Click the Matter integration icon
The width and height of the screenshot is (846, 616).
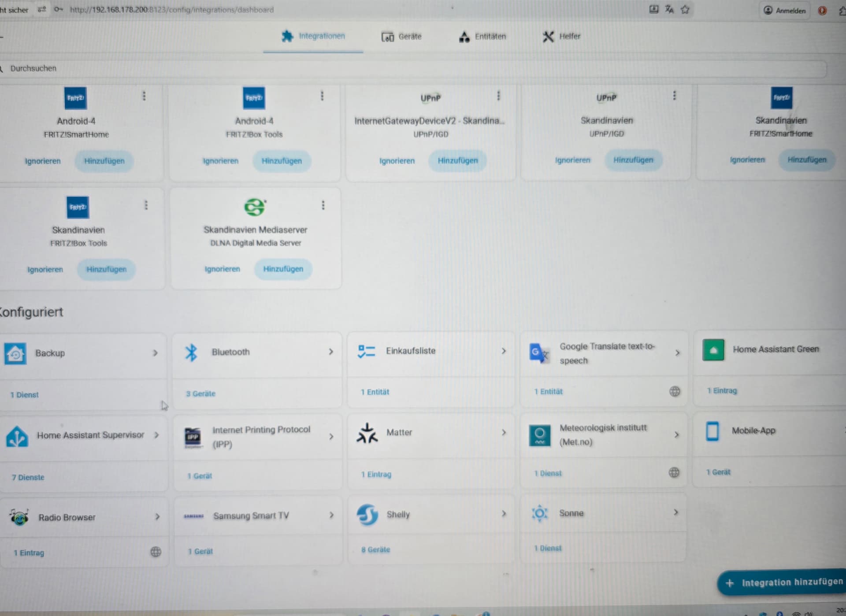click(367, 433)
